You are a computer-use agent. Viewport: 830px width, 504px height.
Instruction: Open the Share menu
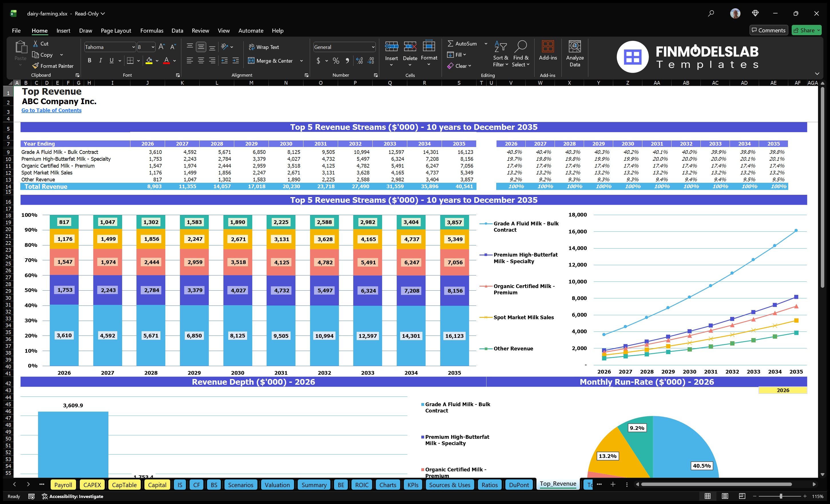(807, 30)
